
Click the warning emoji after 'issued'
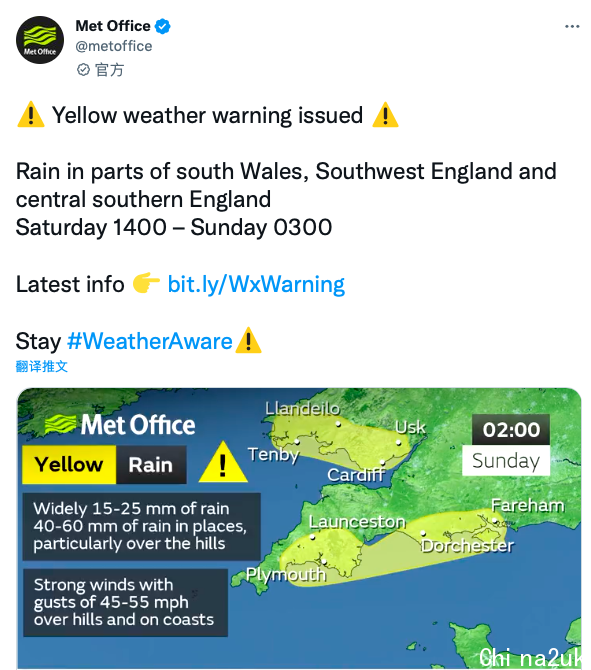point(385,115)
